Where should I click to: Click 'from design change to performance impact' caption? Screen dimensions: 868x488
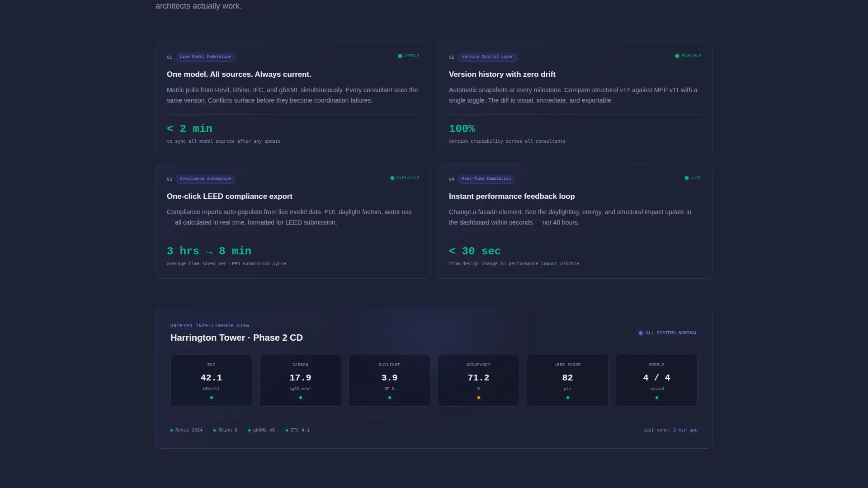[x=514, y=264]
